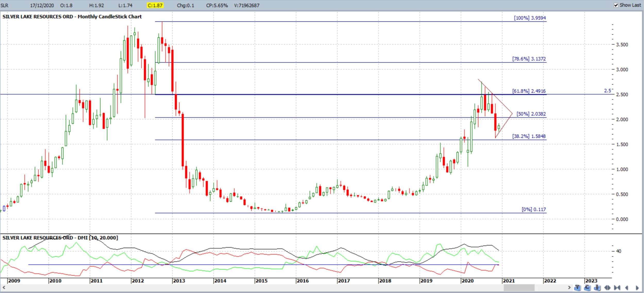Click the 2020 year label on time axis
The image size is (644, 293).
468,281
